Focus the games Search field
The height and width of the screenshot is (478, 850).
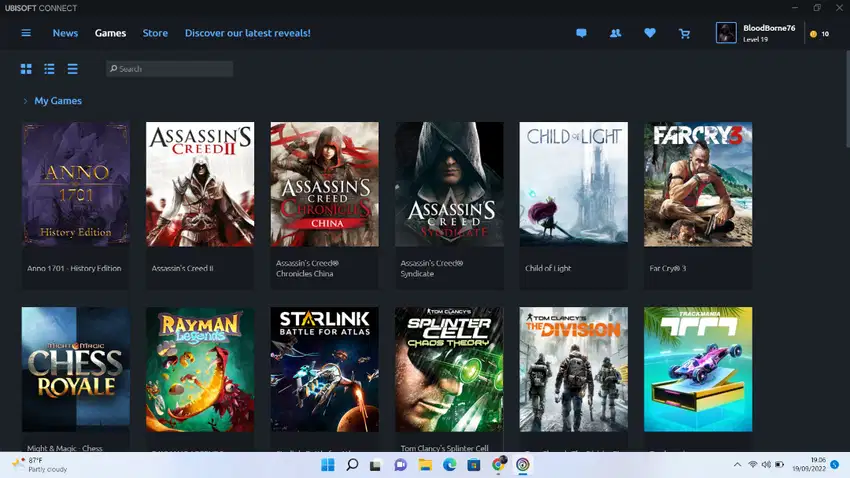pyautogui.click(x=170, y=69)
